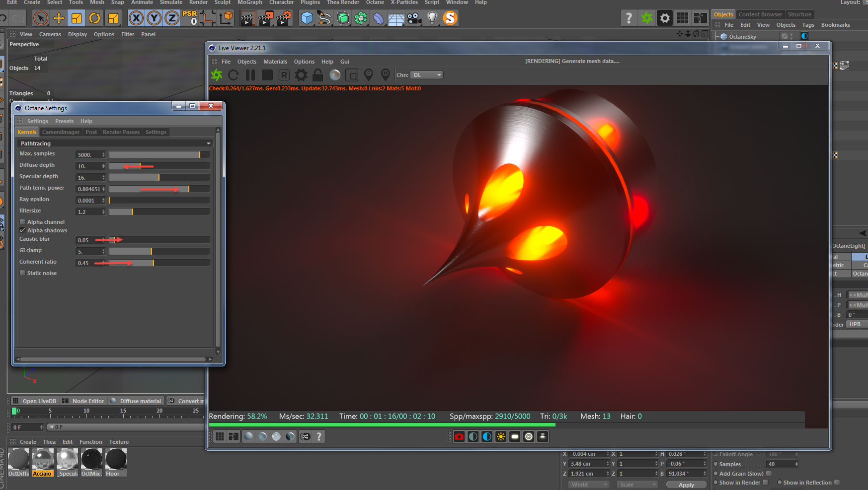Open render settings clapperboard with gear
Image resolution: width=868 pixels, height=490 pixels.
[284, 18]
